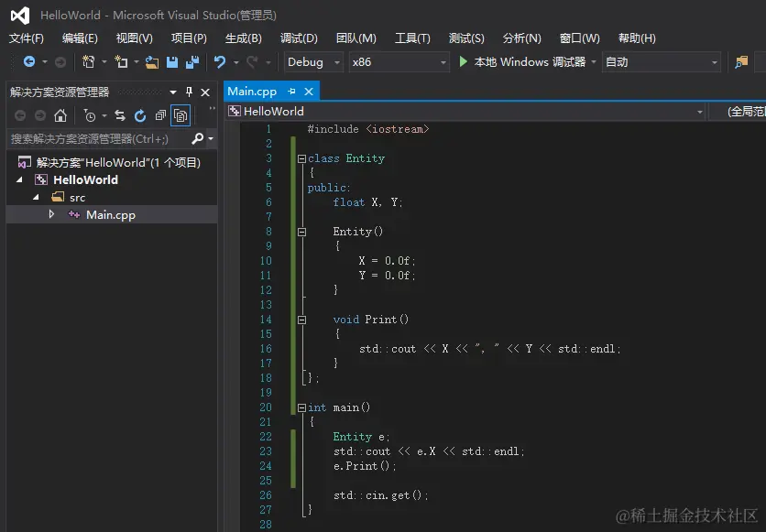Screen dimensions: 766x532
Task: Open the 调试(D) menu
Action: pyautogui.click(x=299, y=38)
